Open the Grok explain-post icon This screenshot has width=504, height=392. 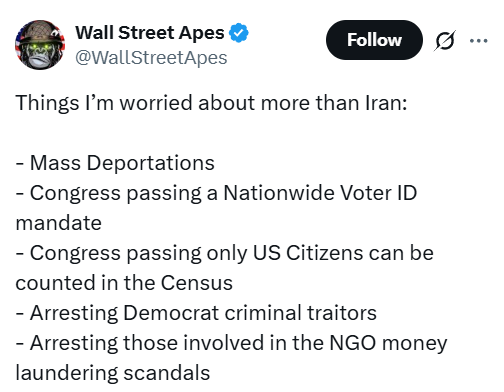coord(445,41)
